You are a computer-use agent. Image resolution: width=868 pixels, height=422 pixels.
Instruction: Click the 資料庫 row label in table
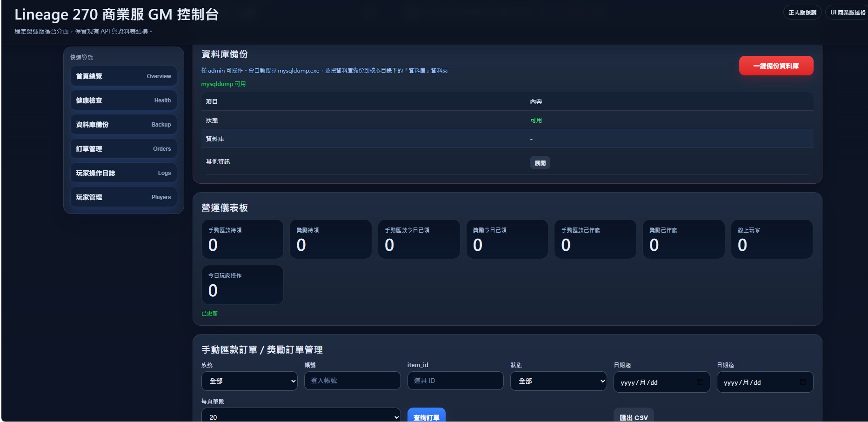click(x=215, y=139)
